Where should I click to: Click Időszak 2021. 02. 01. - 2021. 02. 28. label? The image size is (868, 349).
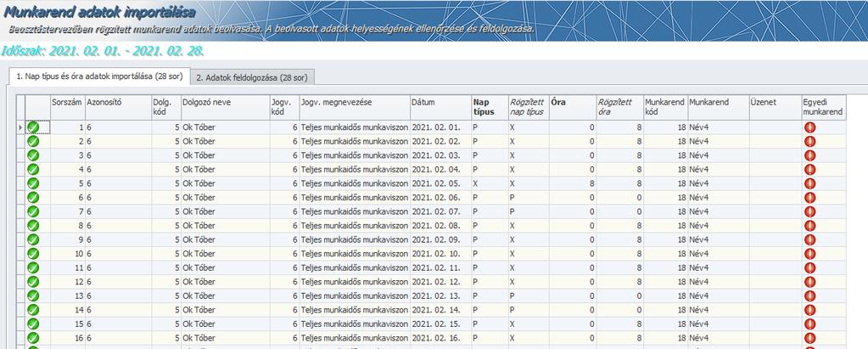[104, 52]
